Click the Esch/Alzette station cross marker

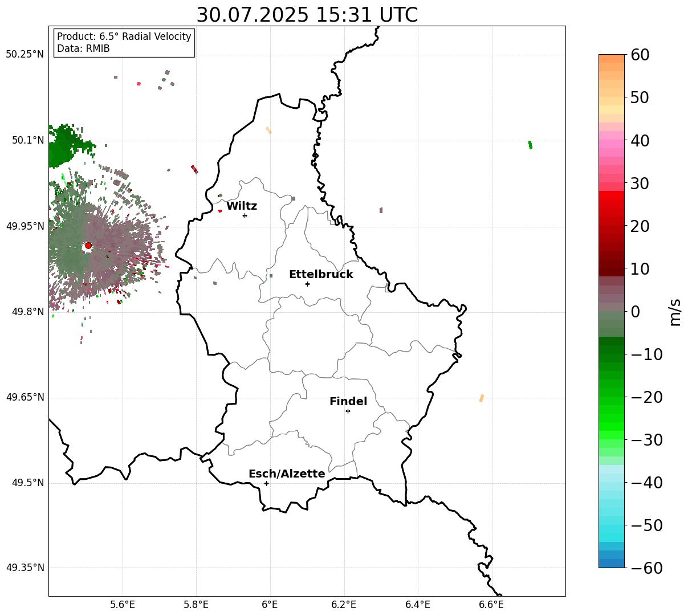click(266, 483)
